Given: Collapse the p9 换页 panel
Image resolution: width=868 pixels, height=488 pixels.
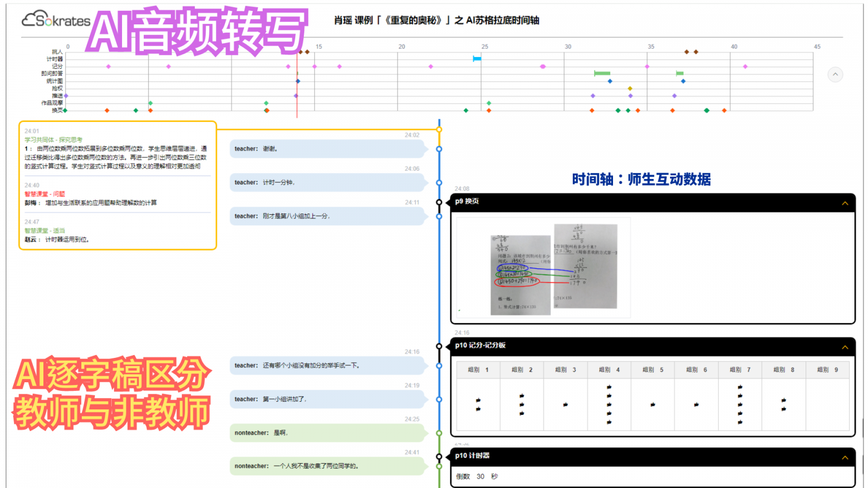Looking at the screenshot, I should [844, 203].
